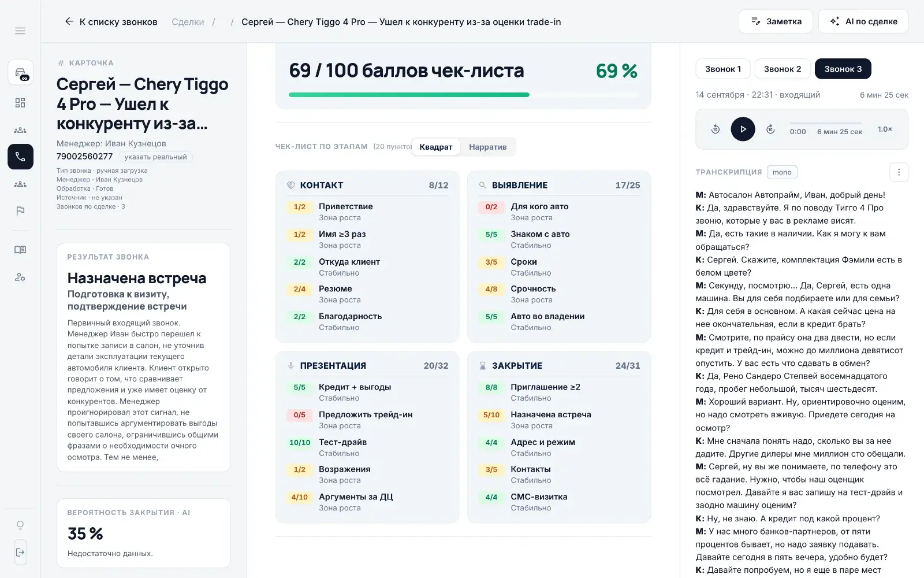This screenshot has width=924, height=578.
Task: Open the book knowledge base icon
Action: (20, 250)
